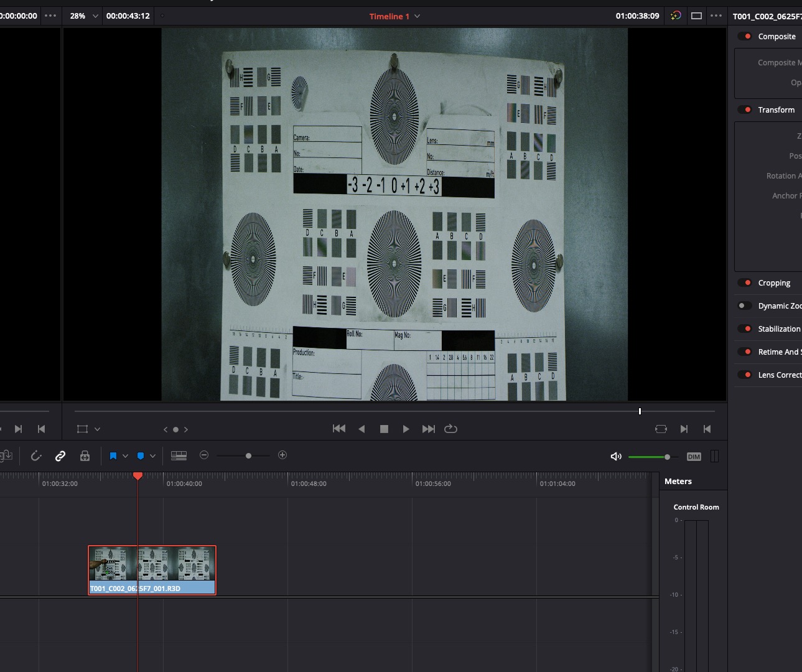
Task: Click the source viewer mark-out icon
Action: tap(41, 429)
